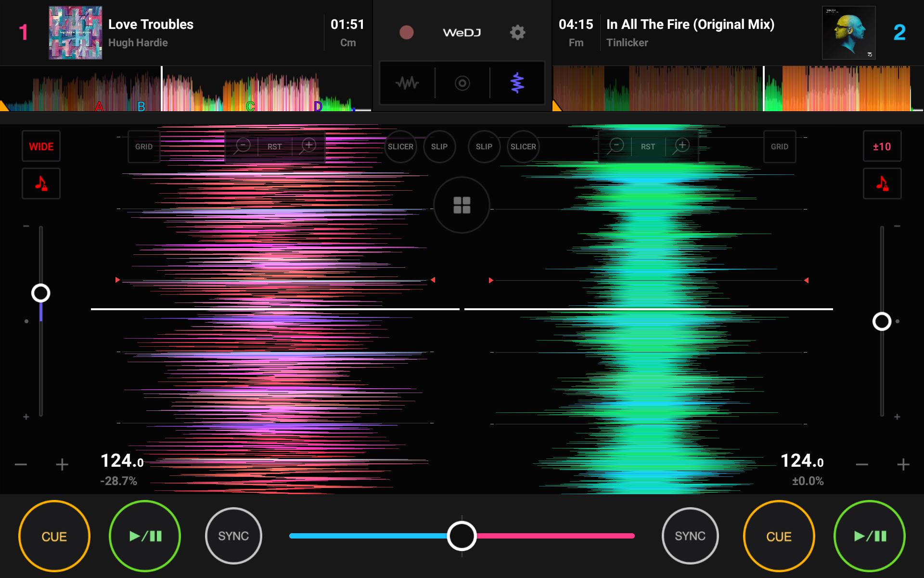Screen dimensions: 924x578
Task: Click the RST reset button on deck 2
Action: (648, 146)
